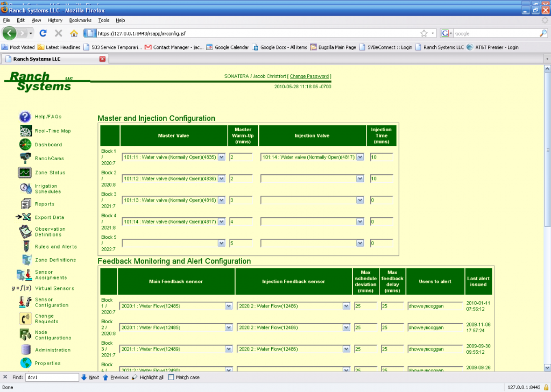Open RanchCams camera icon
This screenshot has width=551, height=392.
(x=25, y=158)
